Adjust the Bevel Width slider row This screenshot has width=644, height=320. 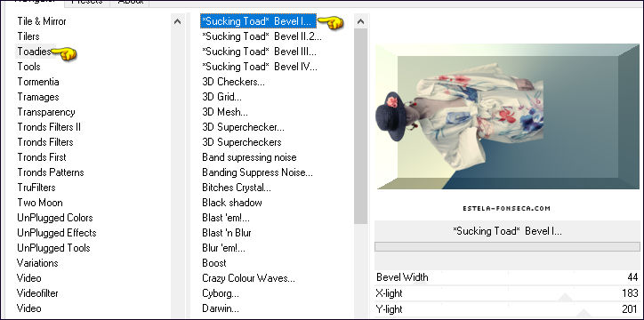pyautogui.click(x=507, y=277)
